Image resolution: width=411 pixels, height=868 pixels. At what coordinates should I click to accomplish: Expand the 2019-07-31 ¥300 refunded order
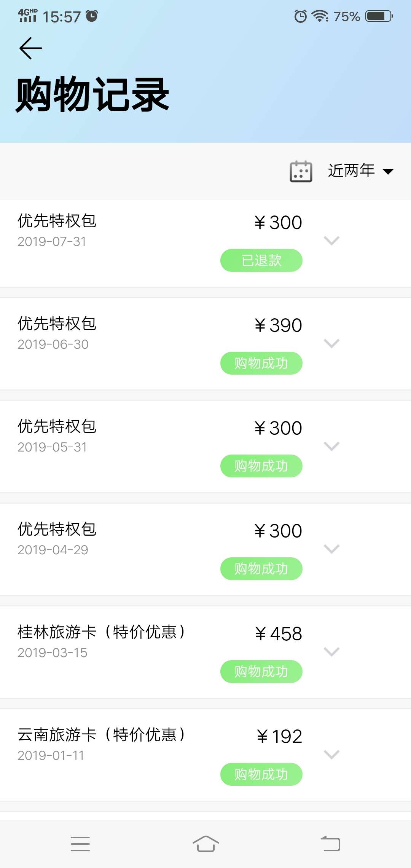[331, 241]
